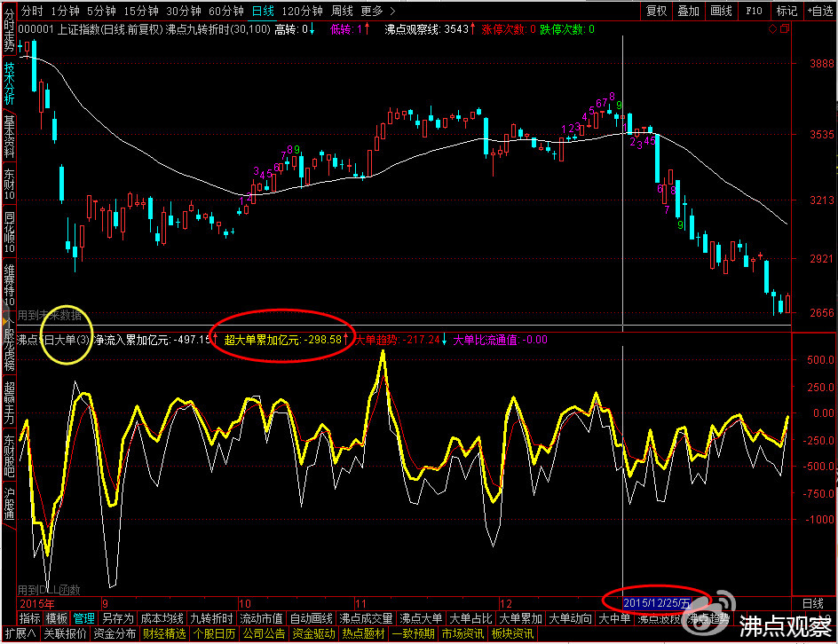This screenshot has width=838, height=644.
Task: Select the 大单累加 indicator tab
Action: tap(520, 618)
